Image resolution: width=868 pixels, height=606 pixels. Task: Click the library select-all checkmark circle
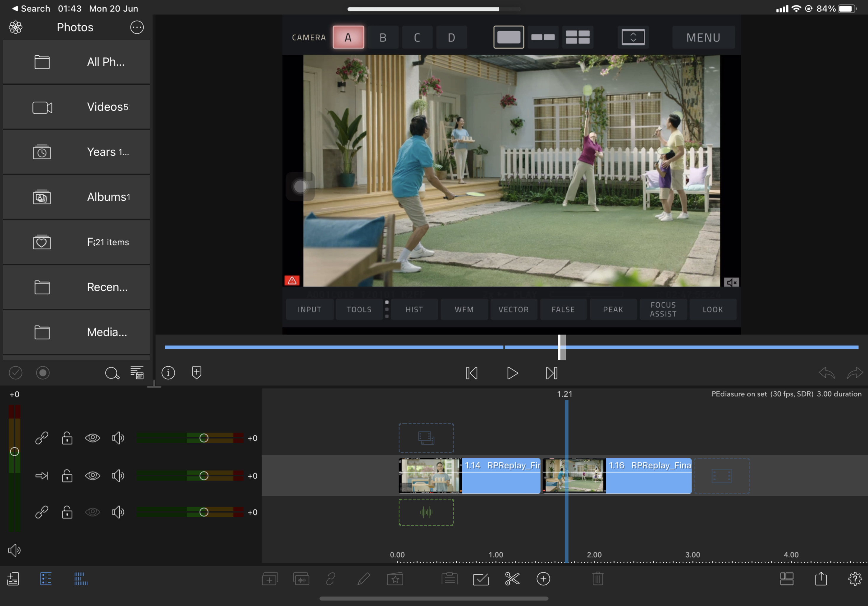(15, 373)
